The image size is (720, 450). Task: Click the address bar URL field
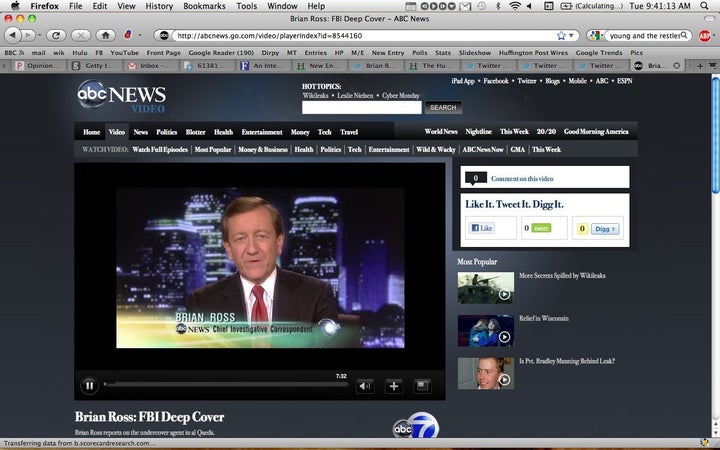pos(366,35)
